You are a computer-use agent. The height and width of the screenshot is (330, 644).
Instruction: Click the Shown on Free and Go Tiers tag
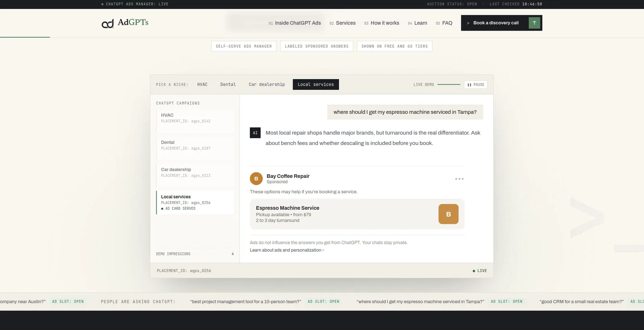[x=394, y=46]
